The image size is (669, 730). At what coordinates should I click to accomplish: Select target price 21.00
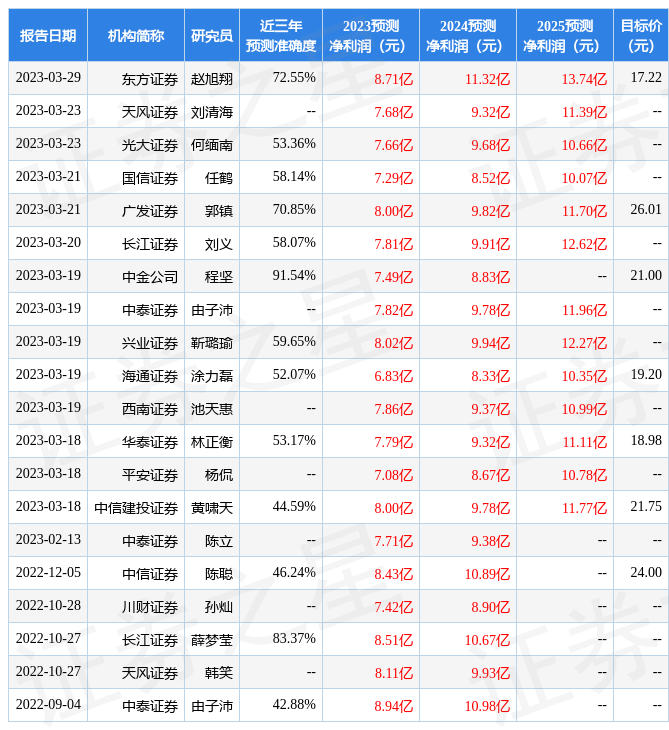[x=646, y=276]
